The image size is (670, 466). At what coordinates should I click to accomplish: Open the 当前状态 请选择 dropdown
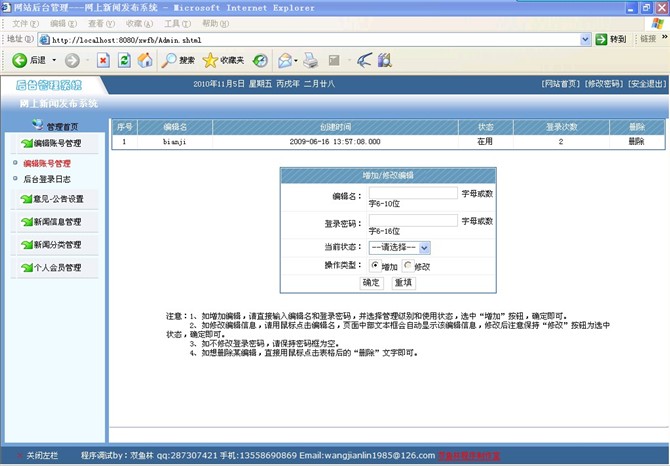(x=400, y=247)
